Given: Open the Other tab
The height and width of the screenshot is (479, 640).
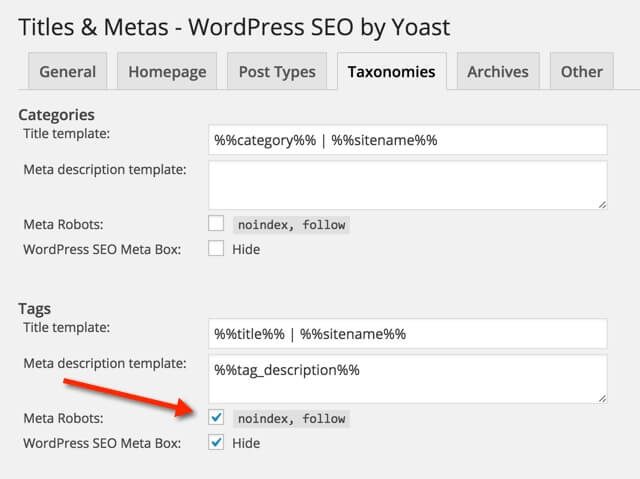Looking at the screenshot, I should coord(582,71).
